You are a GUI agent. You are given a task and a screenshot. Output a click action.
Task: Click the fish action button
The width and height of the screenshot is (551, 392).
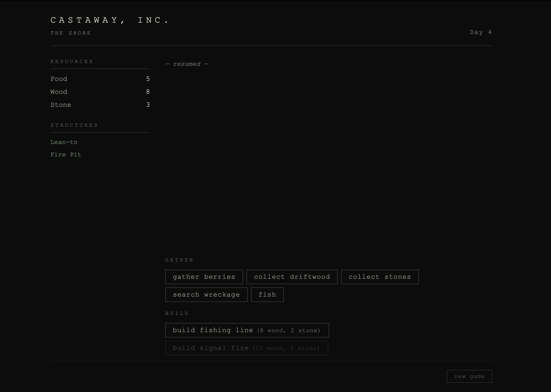tap(267, 295)
